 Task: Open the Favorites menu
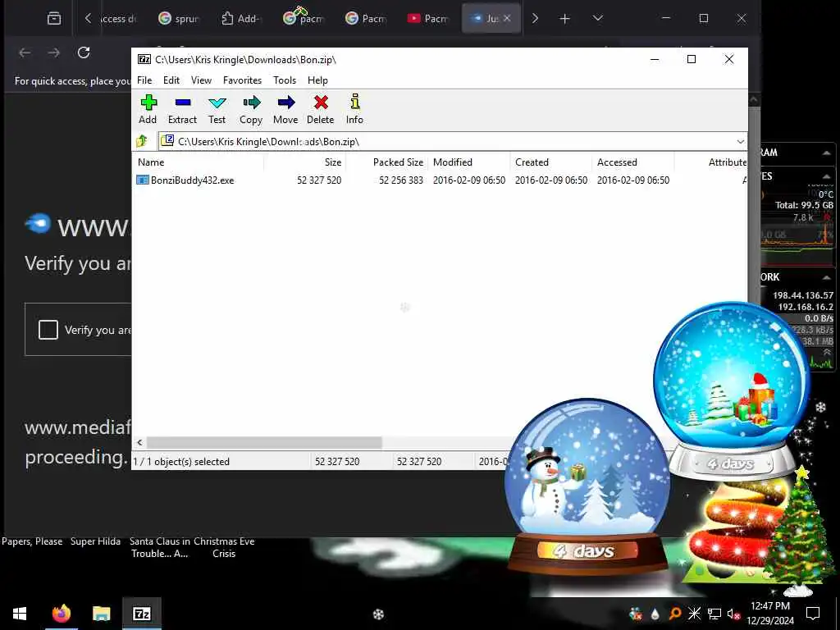(242, 80)
